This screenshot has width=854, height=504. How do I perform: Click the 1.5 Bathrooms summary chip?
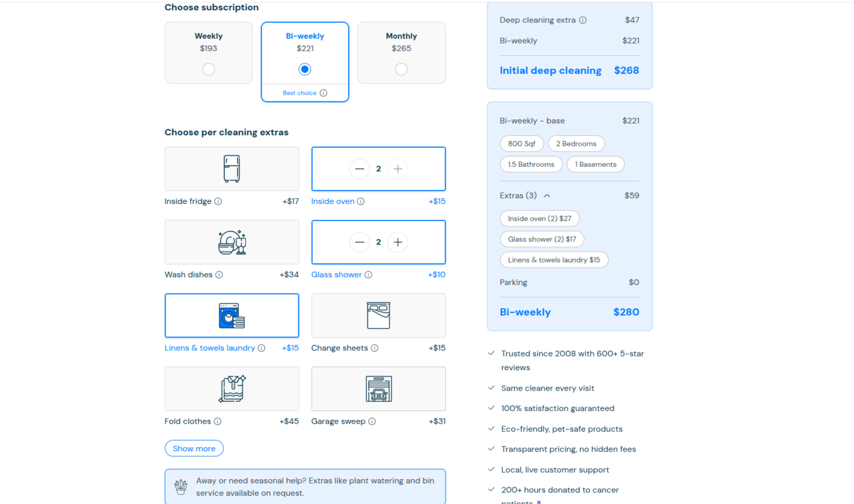[x=532, y=164]
